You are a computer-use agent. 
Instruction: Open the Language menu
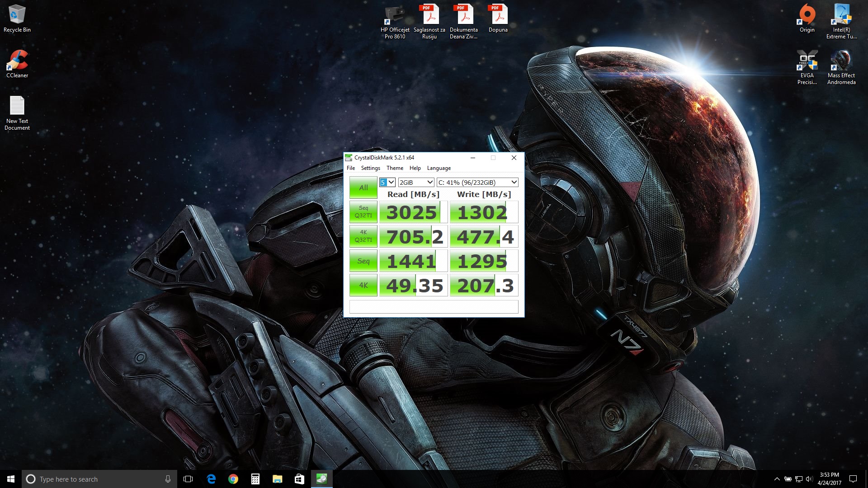[x=439, y=168]
